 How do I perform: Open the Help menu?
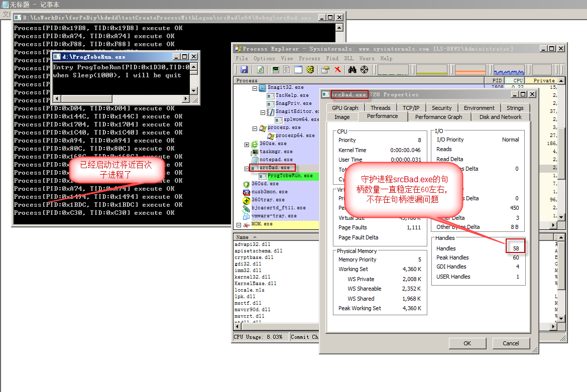click(x=386, y=58)
